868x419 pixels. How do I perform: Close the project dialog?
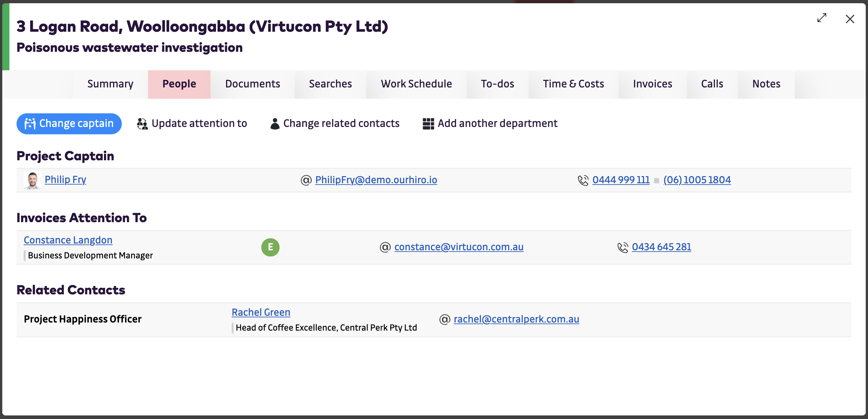(x=850, y=19)
